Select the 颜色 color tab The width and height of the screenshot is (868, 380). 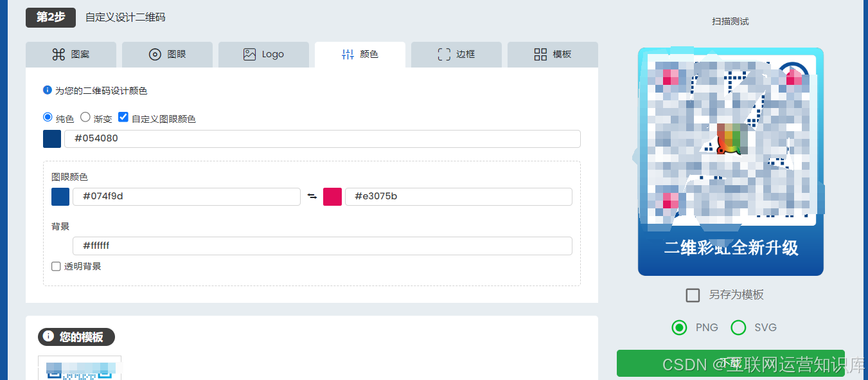[360, 55]
